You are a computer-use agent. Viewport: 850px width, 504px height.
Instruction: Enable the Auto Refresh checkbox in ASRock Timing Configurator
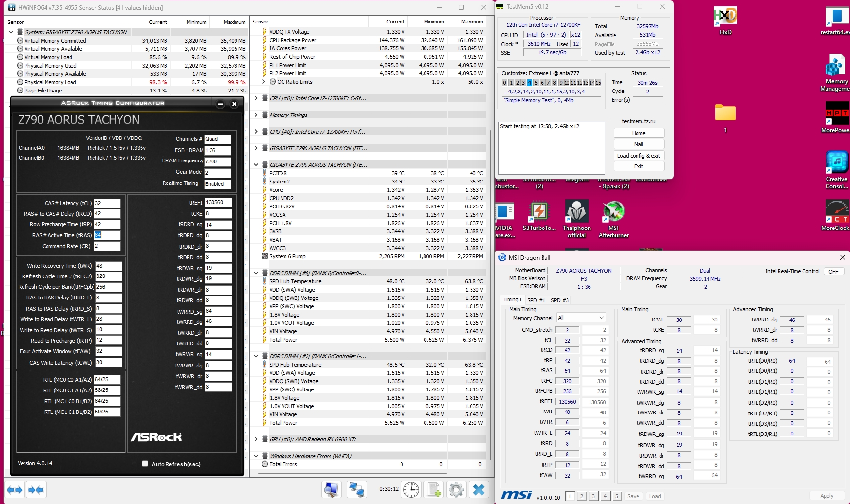pos(145,464)
